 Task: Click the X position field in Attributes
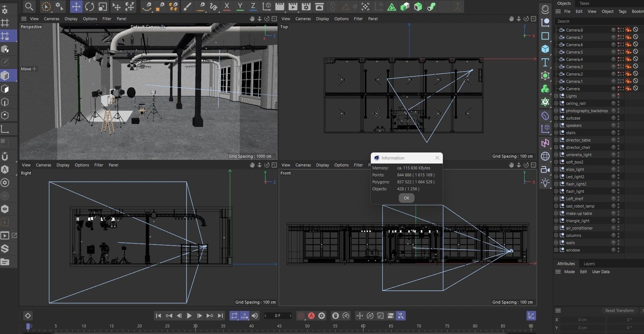(x=582, y=320)
